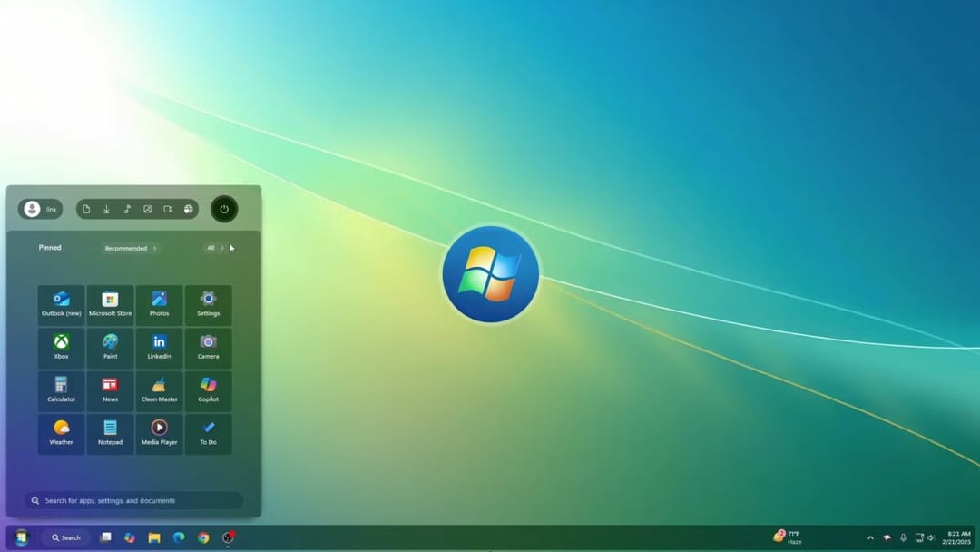
Task: Open Outlook (new)
Action: (x=61, y=305)
